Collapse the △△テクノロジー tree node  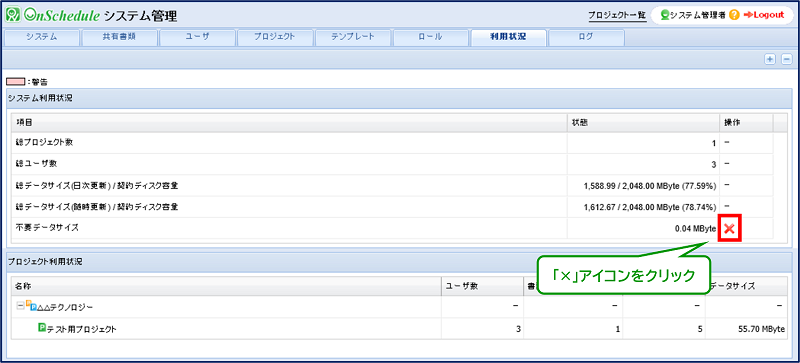[x=20, y=306]
